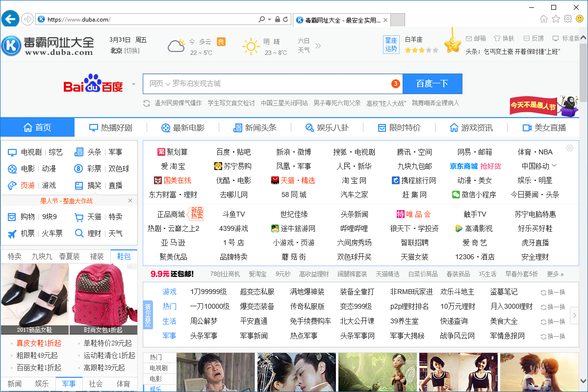Click the 天猫 shopping cart icon

click(79, 217)
